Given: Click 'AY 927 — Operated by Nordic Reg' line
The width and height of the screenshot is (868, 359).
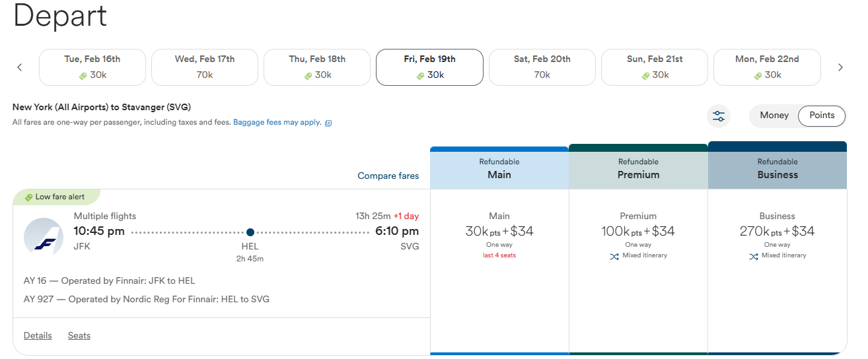Looking at the screenshot, I should 147,299.
